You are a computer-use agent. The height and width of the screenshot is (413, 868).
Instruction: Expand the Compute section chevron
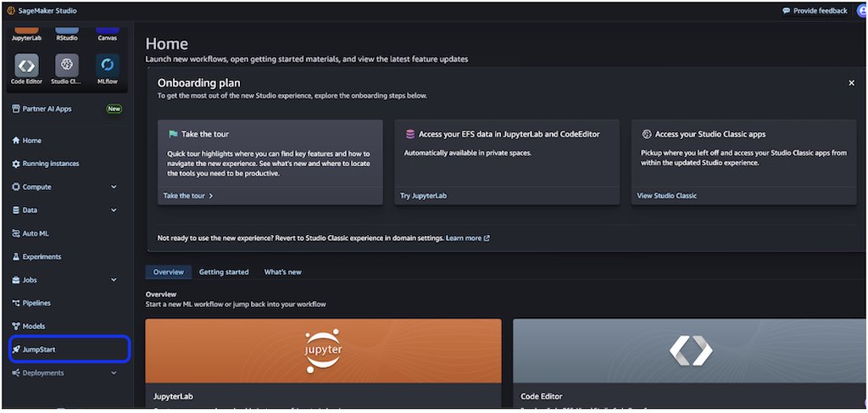pyautogui.click(x=114, y=187)
